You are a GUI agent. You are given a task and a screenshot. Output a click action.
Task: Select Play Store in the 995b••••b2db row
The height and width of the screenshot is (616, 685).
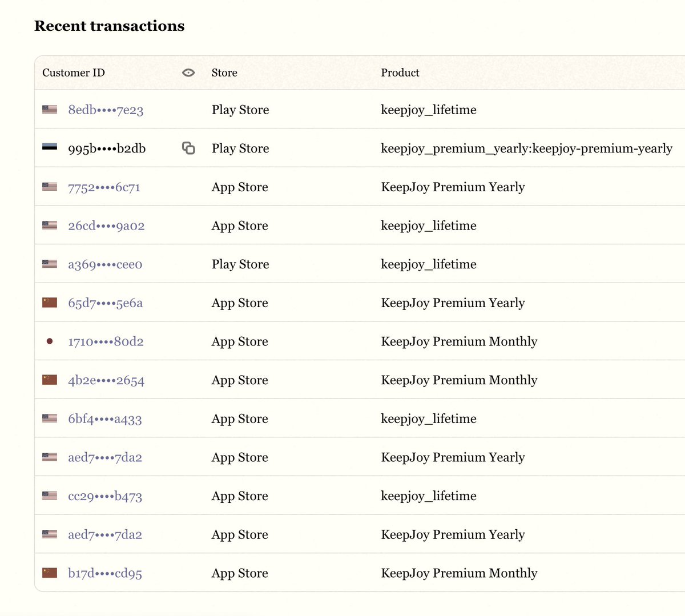pos(240,148)
